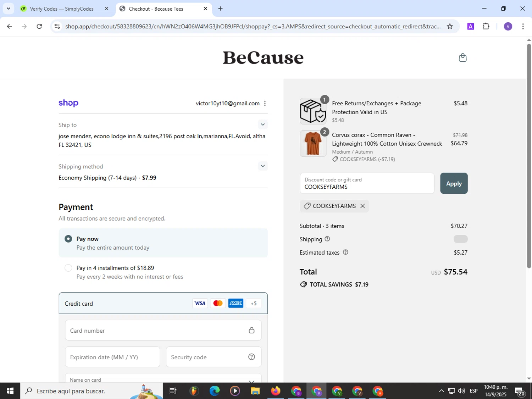
Task: Bookmark this page with the star icon
Action: pyautogui.click(x=450, y=26)
